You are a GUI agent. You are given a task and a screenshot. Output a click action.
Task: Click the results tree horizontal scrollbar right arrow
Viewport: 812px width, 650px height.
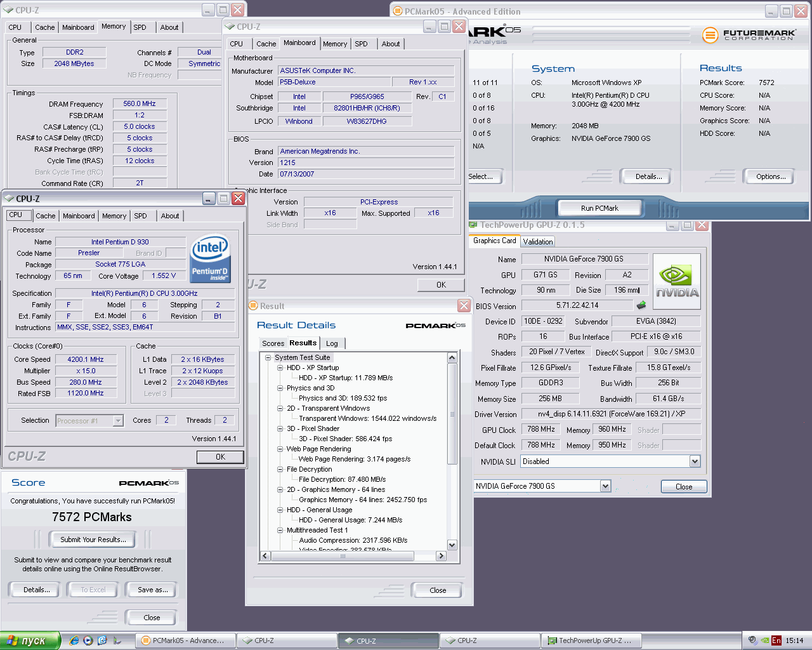coord(441,556)
